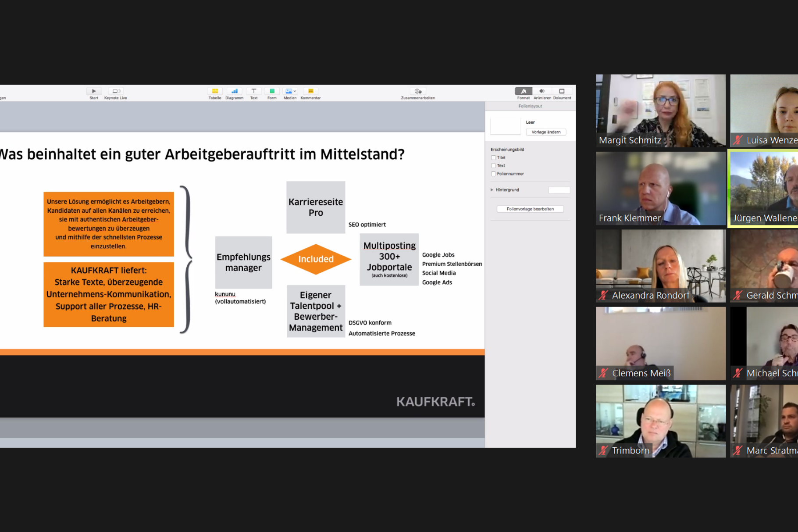798x532 pixels.
Task: Select Margit Schmitz's video tile
Action: pos(660,111)
